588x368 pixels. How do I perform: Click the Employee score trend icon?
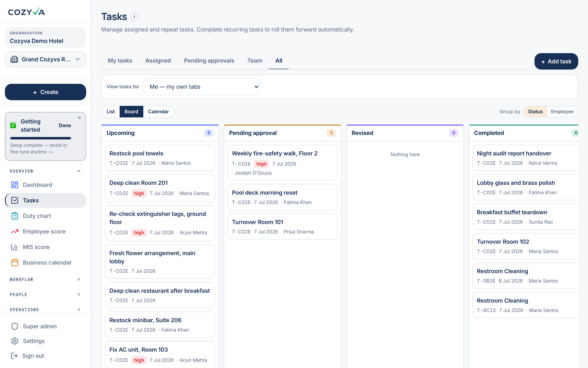tap(14, 231)
